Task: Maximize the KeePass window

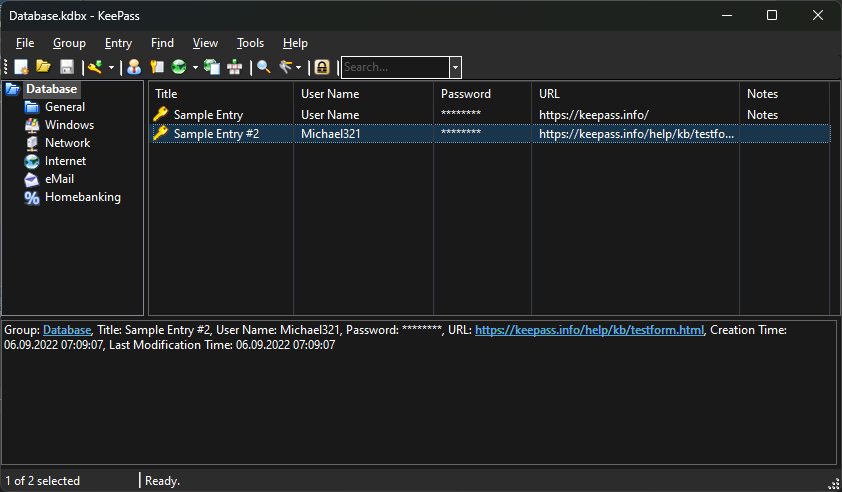Action: pyautogui.click(x=772, y=15)
